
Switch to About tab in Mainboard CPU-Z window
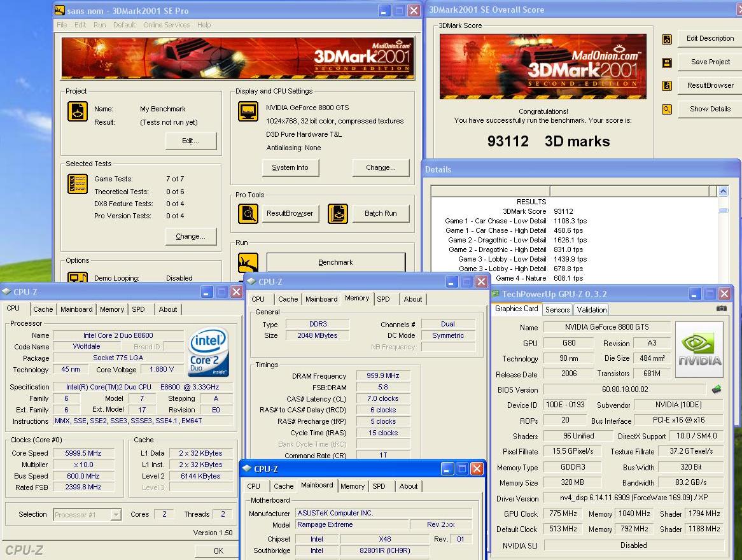(409, 486)
